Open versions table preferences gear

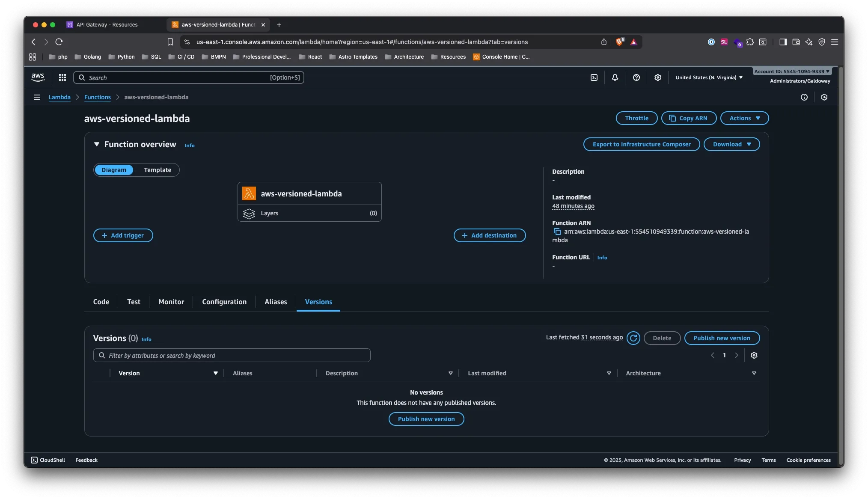point(754,355)
